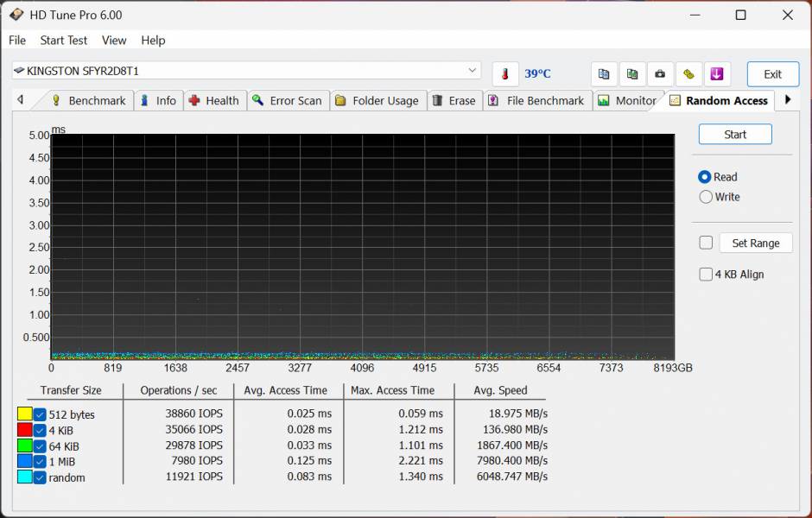Click the red 4 KiB color swatch
Image resolution: width=812 pixels, height=518 pixels.
(25, 430)
